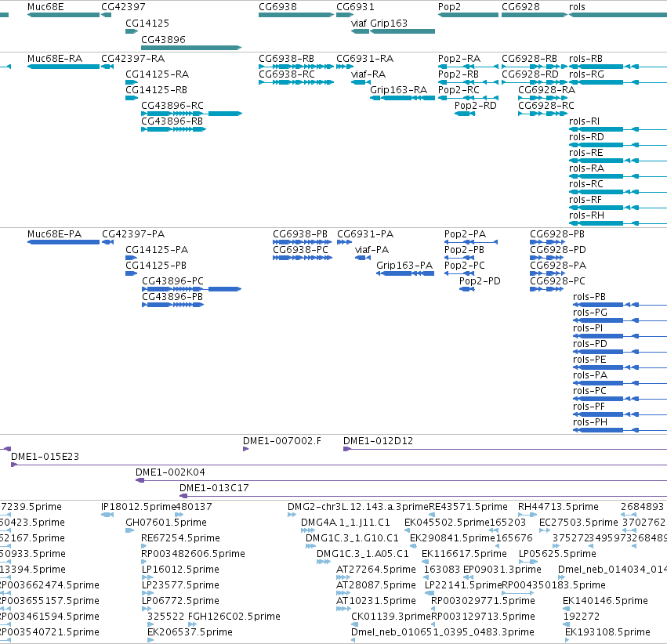Viewport: 667px width, 644px height.
Task: Select transcript CG43896-RB
Action: (172, 121)
